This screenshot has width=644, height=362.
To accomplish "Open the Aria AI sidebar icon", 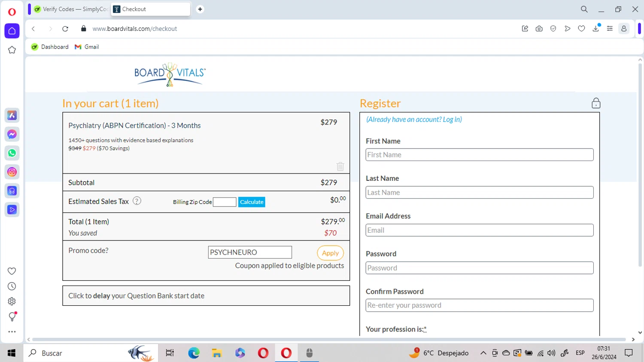I will click(x=12, y=116).
